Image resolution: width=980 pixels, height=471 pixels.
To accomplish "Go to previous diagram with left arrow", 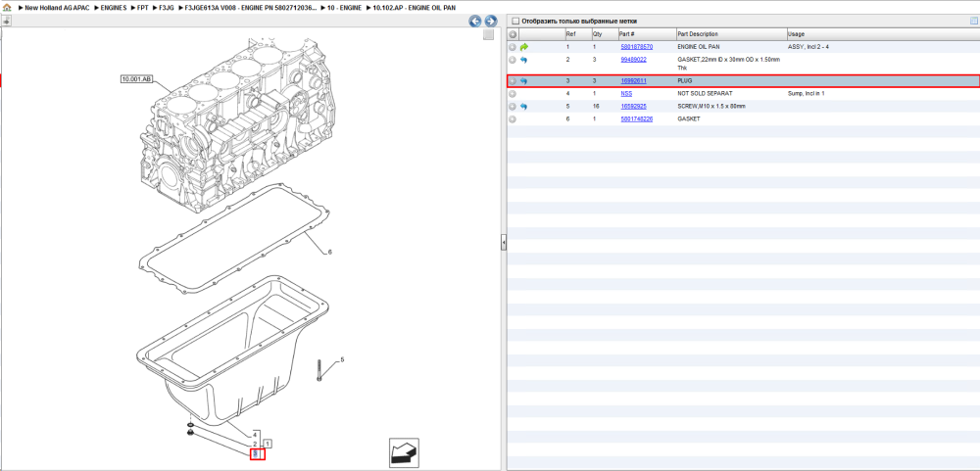I will click(475, 22).
